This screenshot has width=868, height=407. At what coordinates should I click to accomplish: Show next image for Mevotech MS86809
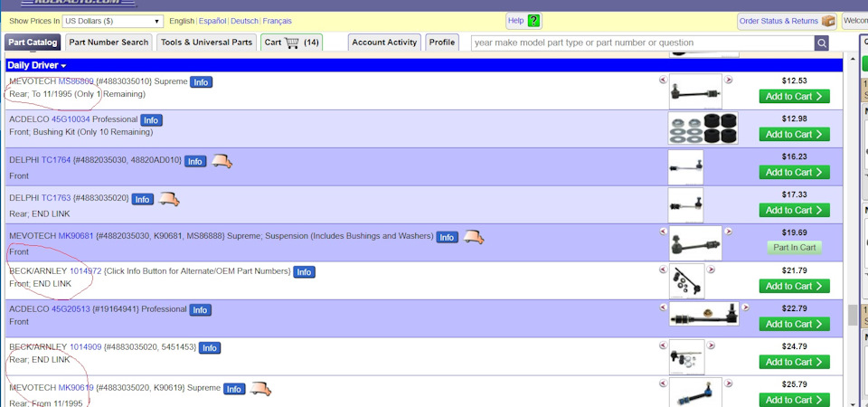[x=729, y=80]
